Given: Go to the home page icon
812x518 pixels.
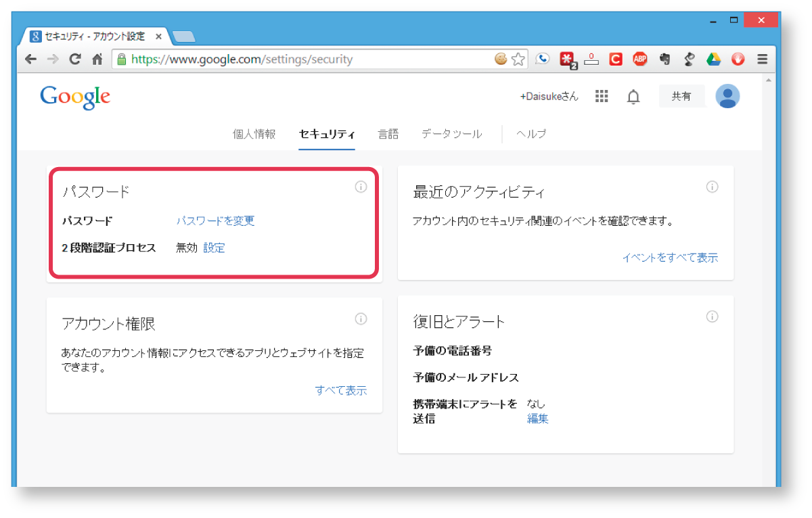Looking at the screenshot, I should [97, 60].
